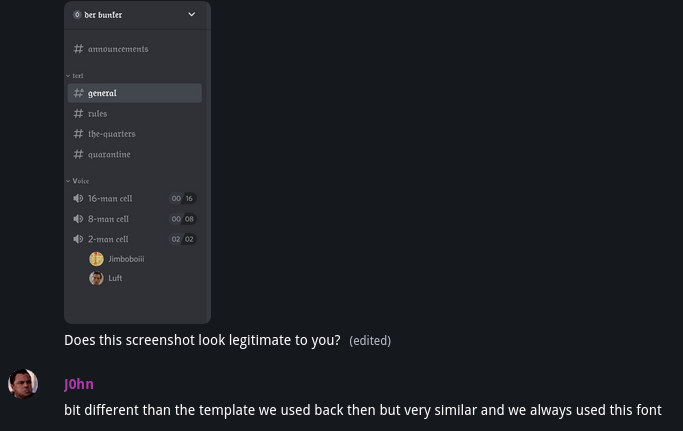Click J0hn's profile avatar in chat
The width and height of the screenshot is (683, 431).
[23, 384]
